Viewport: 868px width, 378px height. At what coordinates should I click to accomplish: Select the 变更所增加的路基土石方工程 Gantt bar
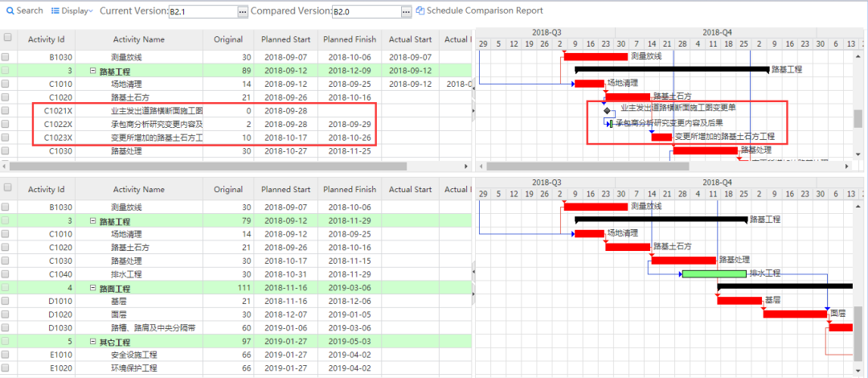pos(661,137)
